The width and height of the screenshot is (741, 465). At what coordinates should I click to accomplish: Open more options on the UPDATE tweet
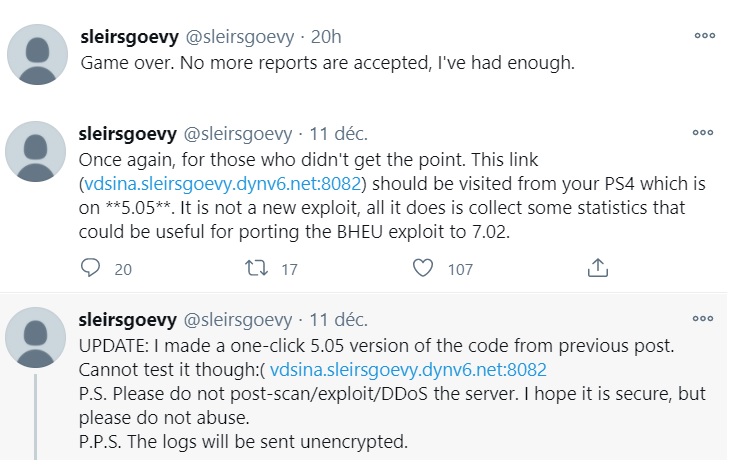(703, 319)
